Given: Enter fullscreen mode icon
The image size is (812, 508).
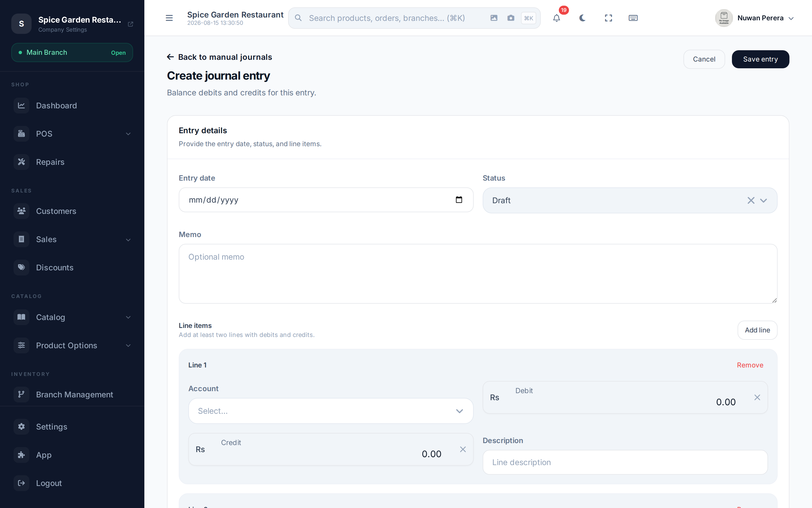Looking at the screenshot, I should tap(608, 18).
